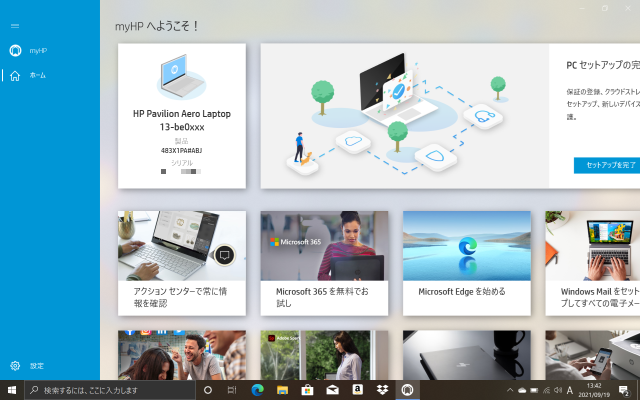The height and width of the screenshot is (400, 640).
Task: Click the laptop illustration in device card
Action: [x=182, y=77]
